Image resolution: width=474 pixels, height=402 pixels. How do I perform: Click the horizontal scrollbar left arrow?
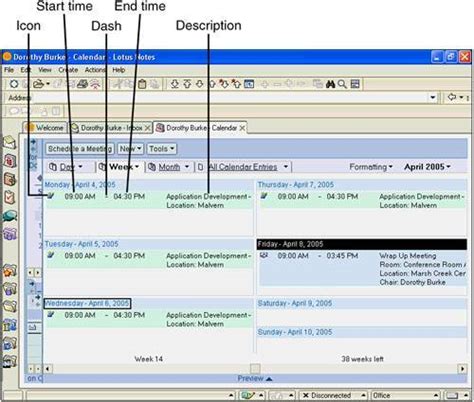coord(48,369)
